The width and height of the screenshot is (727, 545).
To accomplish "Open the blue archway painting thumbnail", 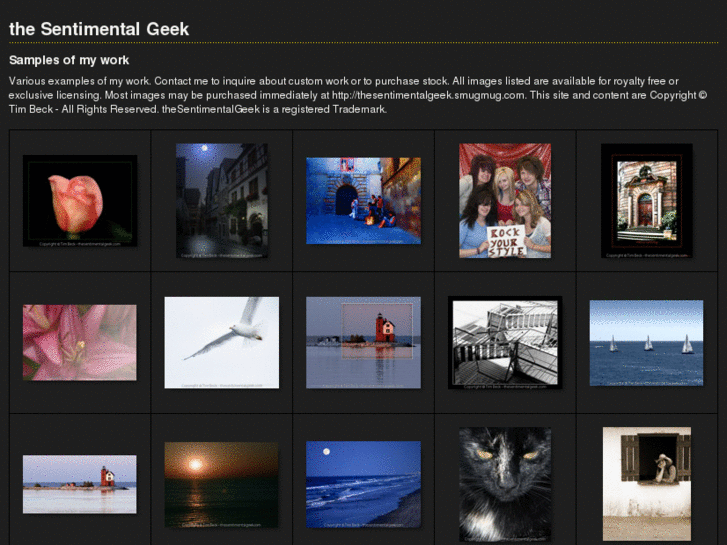I will tap(364, 200).
